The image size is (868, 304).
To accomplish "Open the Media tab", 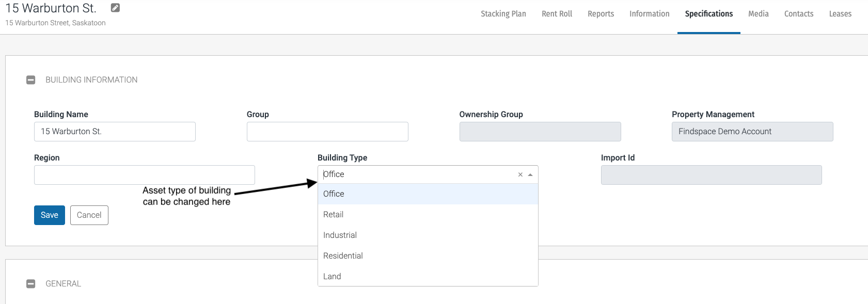I will click(758, 14).
